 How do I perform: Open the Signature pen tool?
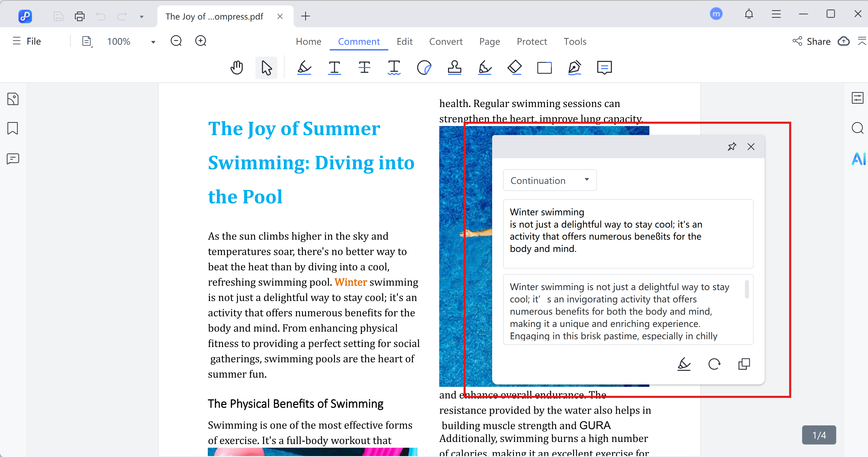(x=574, y=68)
